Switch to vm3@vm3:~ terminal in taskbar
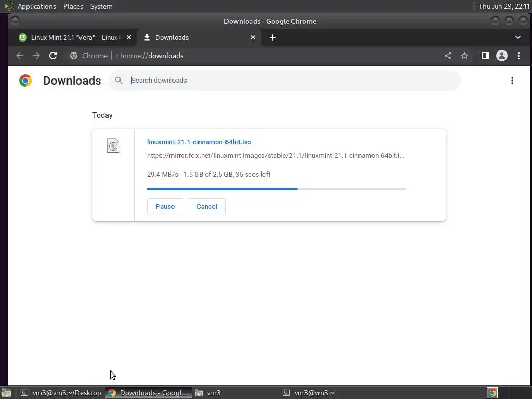 pyautogui.click(x=309, y=393)
